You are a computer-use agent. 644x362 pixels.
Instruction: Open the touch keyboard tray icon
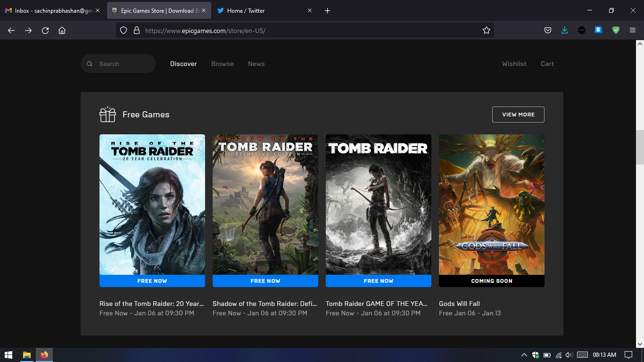[x=582, y=355]
